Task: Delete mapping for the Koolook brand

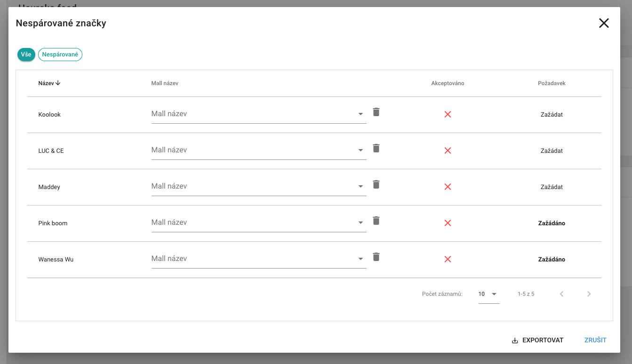Action: [376, 112]
